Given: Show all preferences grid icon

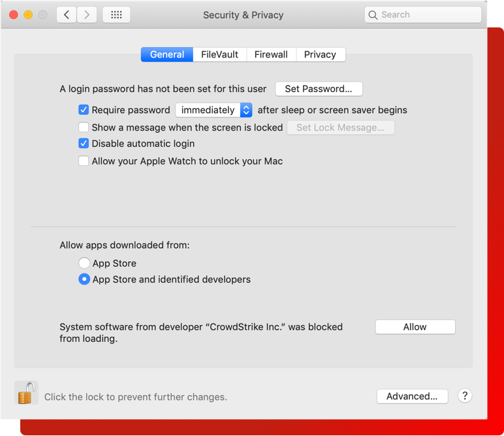Looking at the screenshot, I should point(116,14).
